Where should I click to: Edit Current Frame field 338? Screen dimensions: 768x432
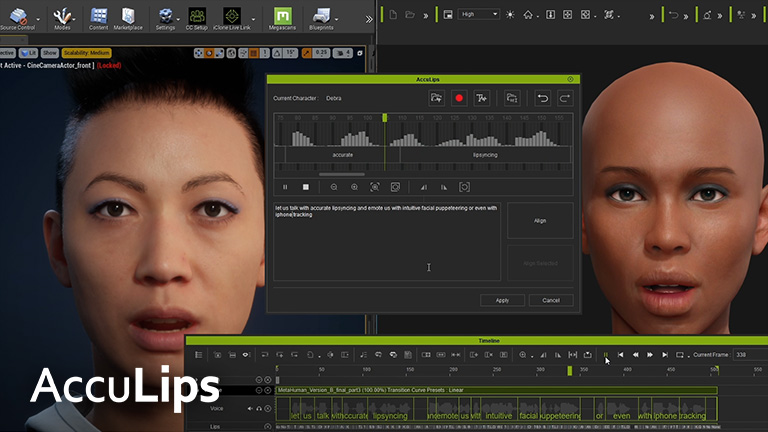[749, 355]
